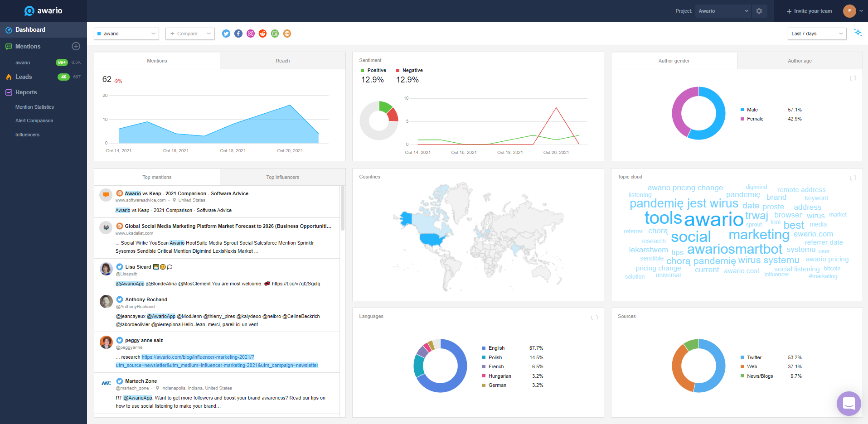
Task: Open Mention Statistics report
Action: [34, 107]
